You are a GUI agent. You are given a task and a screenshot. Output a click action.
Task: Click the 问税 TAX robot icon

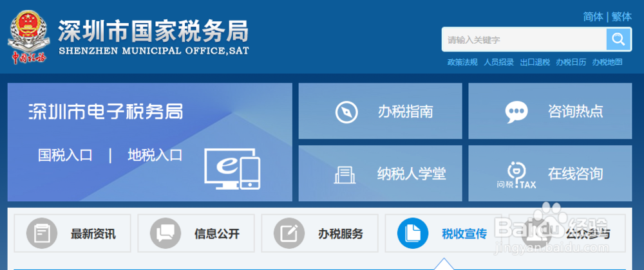click(x=516, y=175)
